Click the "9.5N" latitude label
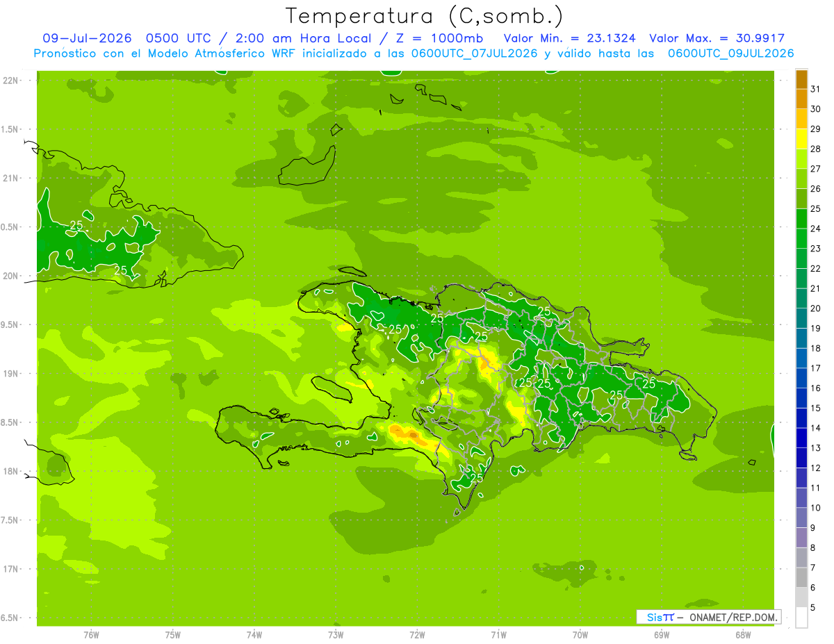Viewport: 834px width, 644px height. coord(10,324)
